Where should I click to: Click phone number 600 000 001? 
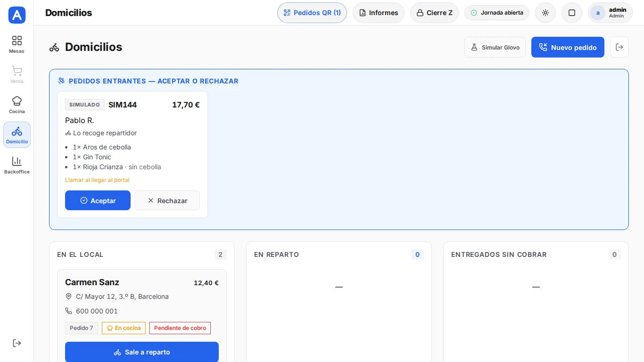pos(97,311)
